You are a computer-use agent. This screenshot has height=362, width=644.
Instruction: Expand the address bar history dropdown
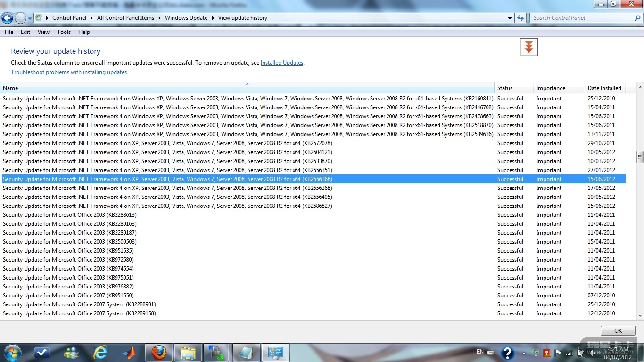click(x=510, y=18)
